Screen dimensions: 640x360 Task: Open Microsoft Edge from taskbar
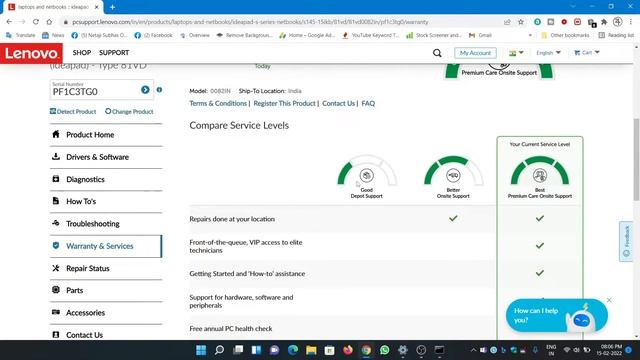click(x=293, y=350)
